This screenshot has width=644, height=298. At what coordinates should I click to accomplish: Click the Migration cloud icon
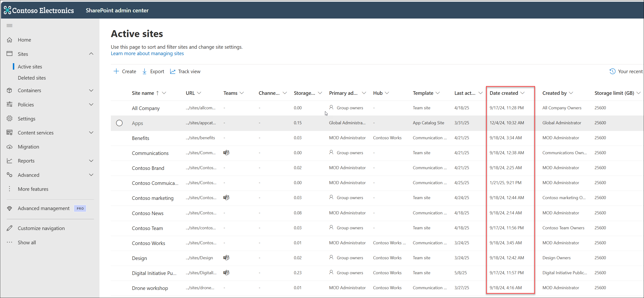pyautogui.click(x=10, y=147)
